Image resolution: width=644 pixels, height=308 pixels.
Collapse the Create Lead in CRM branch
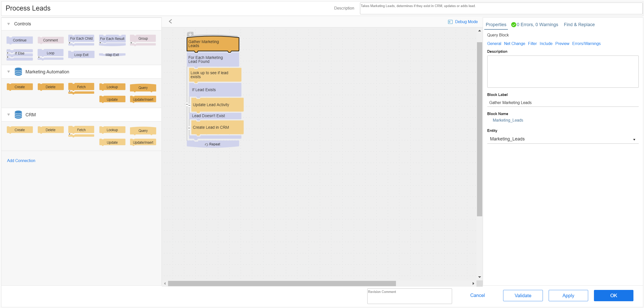tap(189, 128)
